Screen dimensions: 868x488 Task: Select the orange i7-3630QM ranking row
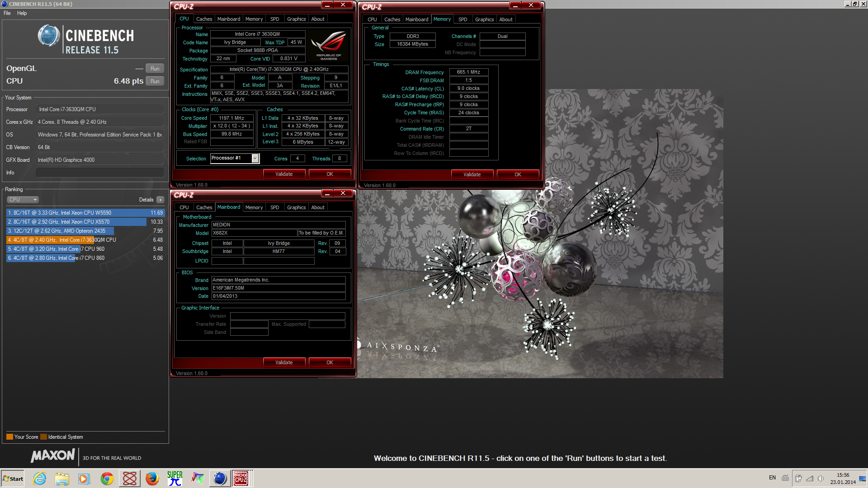click(x=85, y=240)
